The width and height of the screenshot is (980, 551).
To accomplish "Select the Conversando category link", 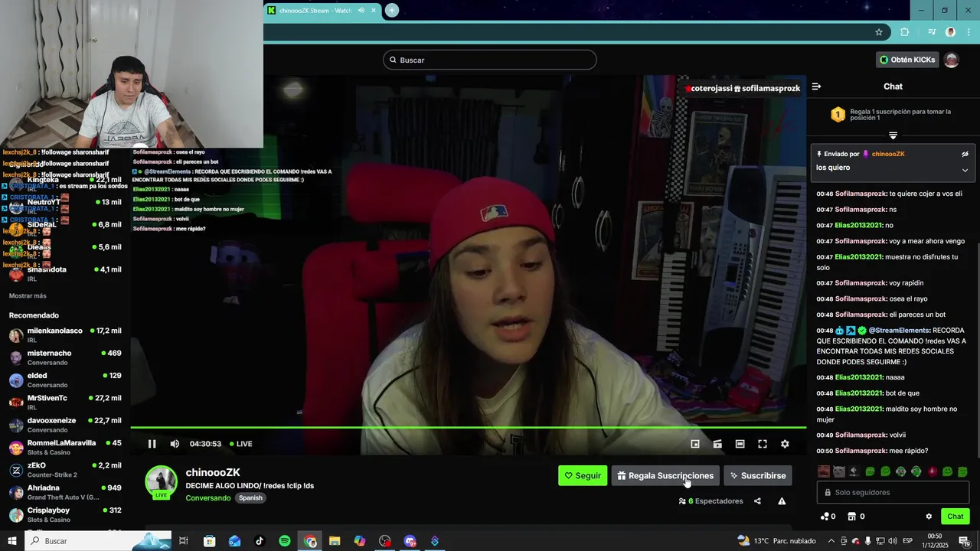I will (207, 497).
